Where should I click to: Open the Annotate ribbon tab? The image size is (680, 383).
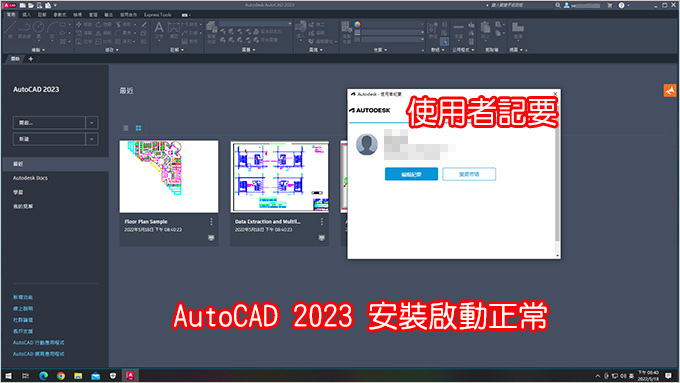(x=42, y=15)
